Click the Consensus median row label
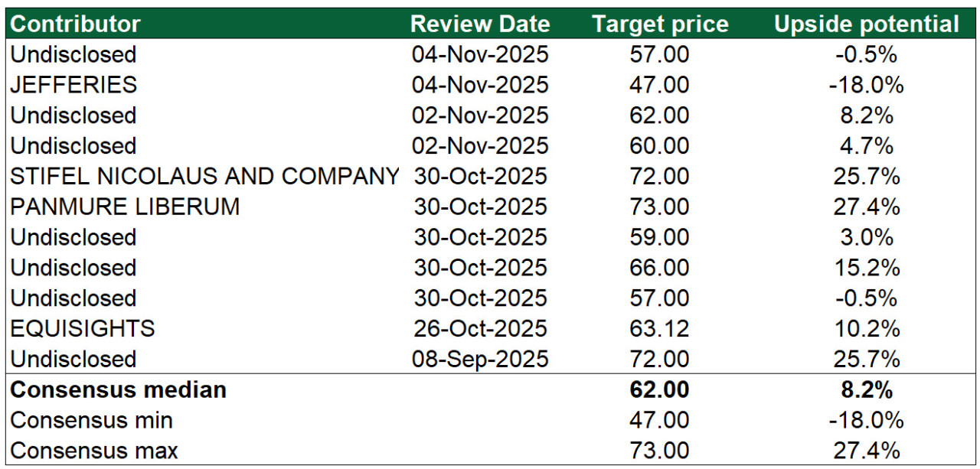The height and width of the screenshot is (469, 980). (x=119, y=390)
